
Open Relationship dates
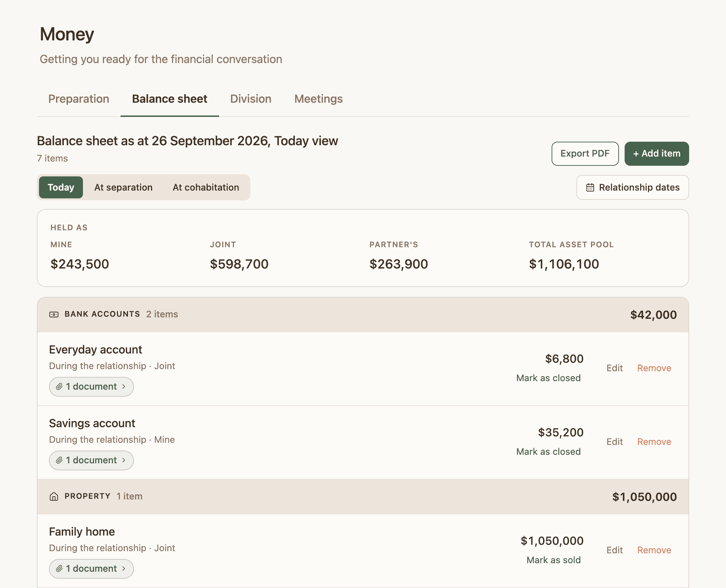[633, 187]
